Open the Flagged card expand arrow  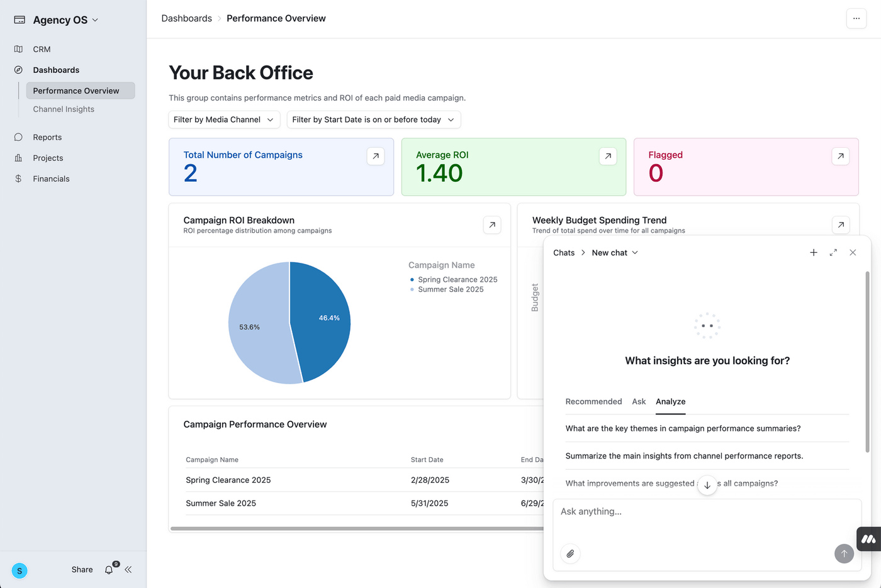pos(841,156)
